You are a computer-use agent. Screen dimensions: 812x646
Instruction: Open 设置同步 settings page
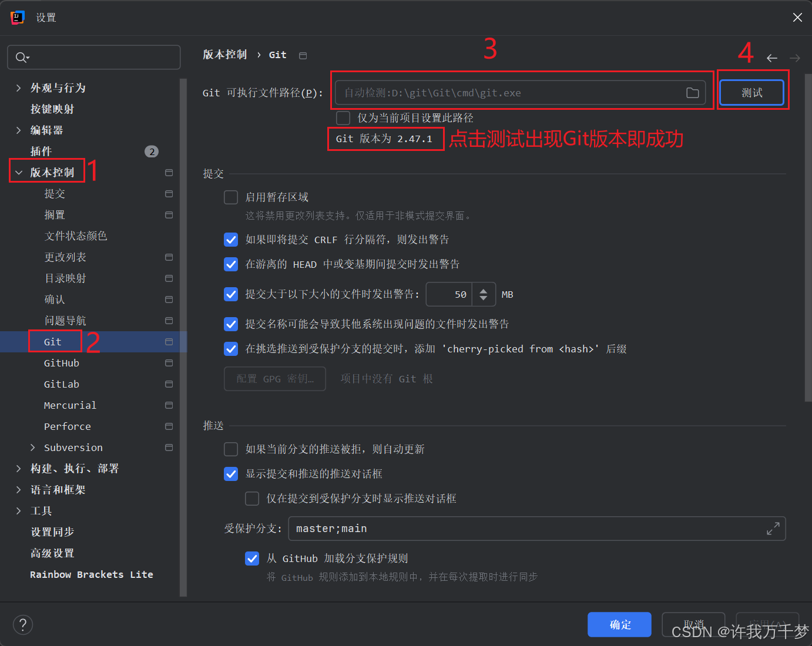point(52,532)
